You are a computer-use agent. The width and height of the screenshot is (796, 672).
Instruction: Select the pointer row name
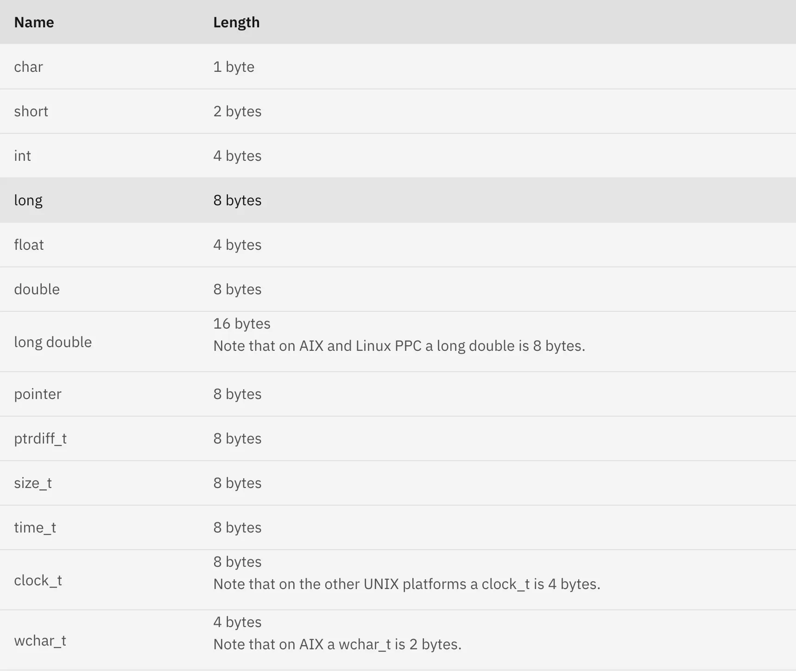click(x=38, y=394)
